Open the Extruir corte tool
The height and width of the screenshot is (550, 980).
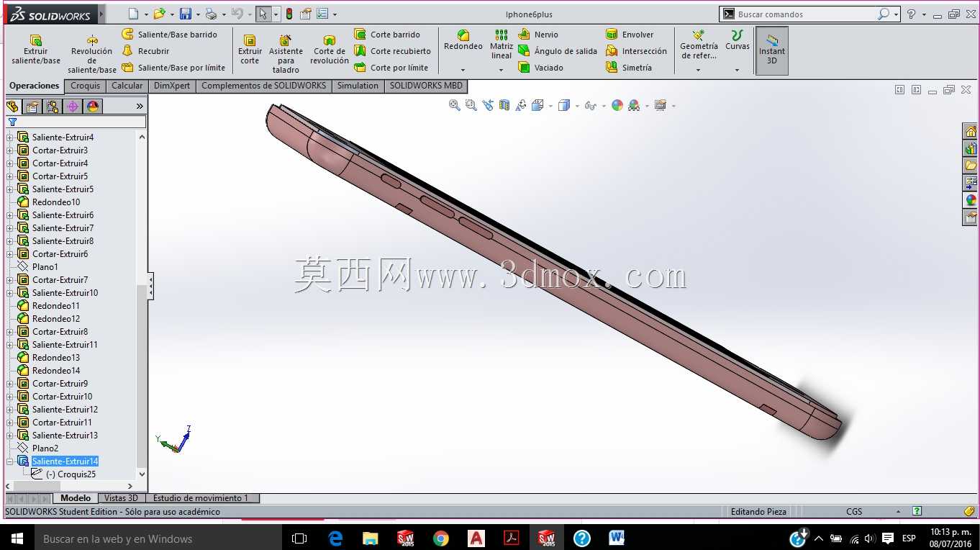[x=250, y=49]
